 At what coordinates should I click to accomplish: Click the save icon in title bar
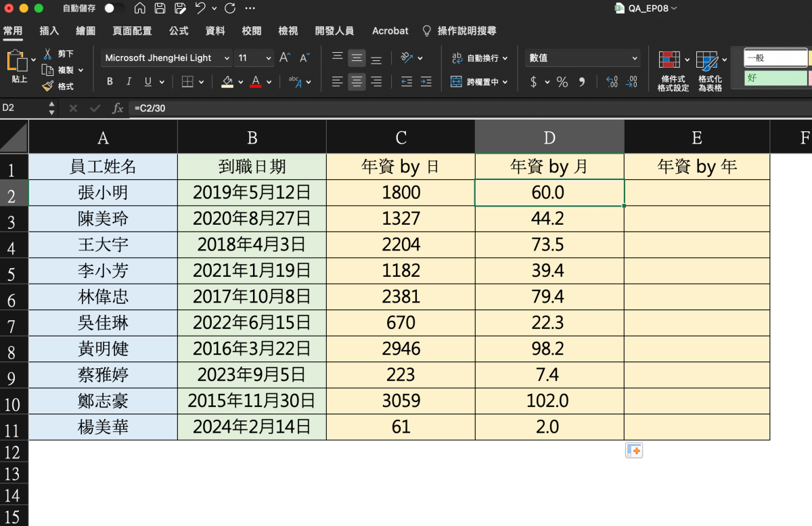tap(160, 9)
